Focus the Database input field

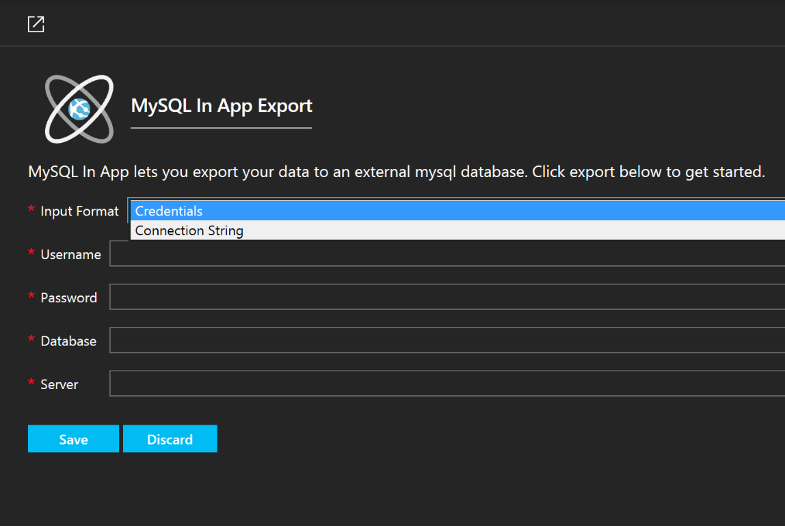[x=447, y=341]
